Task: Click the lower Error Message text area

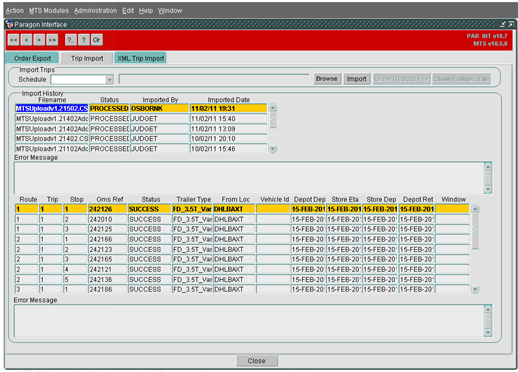Action: click(x=249, y=321)
